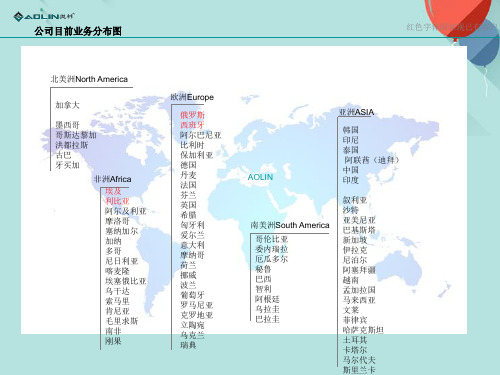Click 阿根廷 in the South America list
This screenshot has height=375, width=500.
coord(267,299)
